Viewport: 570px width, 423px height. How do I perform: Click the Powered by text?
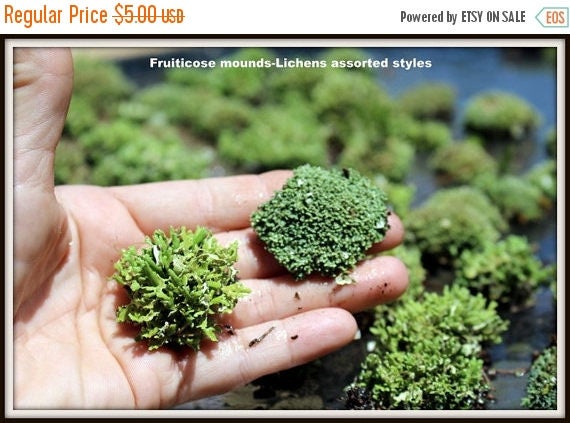[x=429, y=17]
